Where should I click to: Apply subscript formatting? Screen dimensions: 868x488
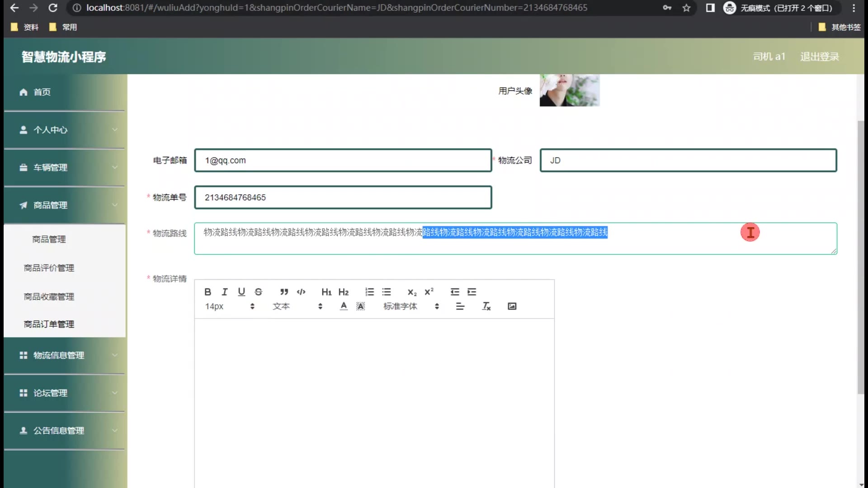coord(412,292)
